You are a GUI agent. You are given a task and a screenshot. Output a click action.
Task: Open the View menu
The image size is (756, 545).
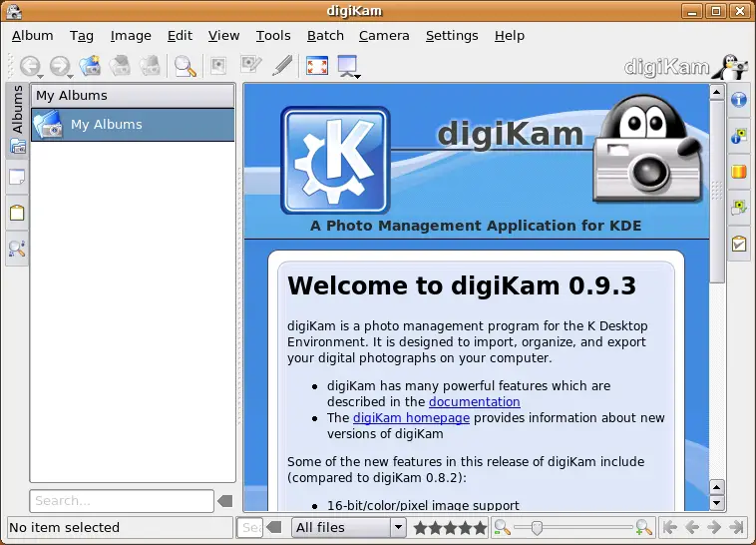pos(223,36)
